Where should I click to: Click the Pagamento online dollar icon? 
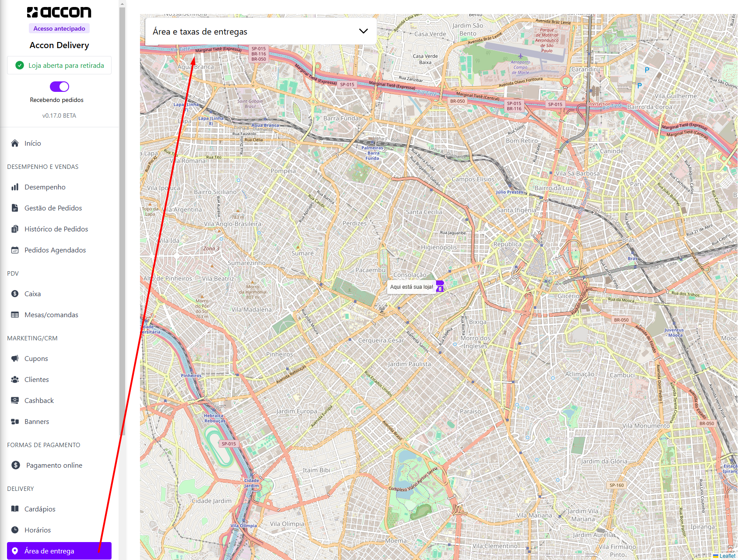[16, 465]
